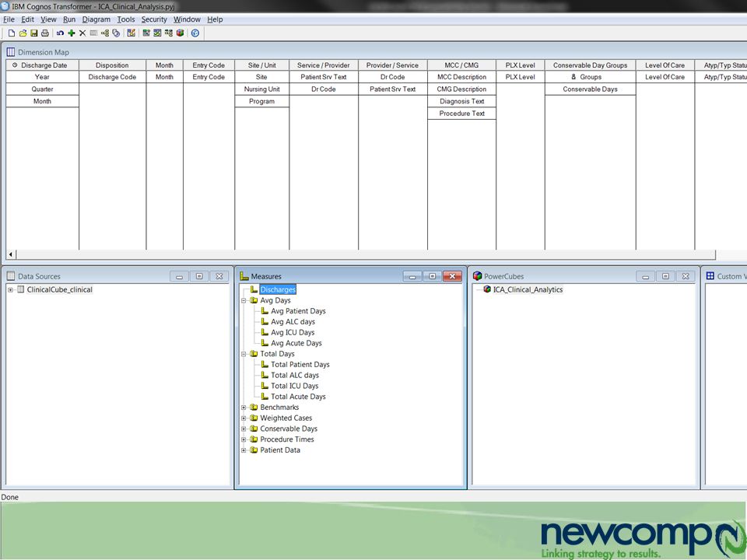Click the Generate Categories toolbar icon
This screenshot has width=747, height=560.
[x=146, y=33]
